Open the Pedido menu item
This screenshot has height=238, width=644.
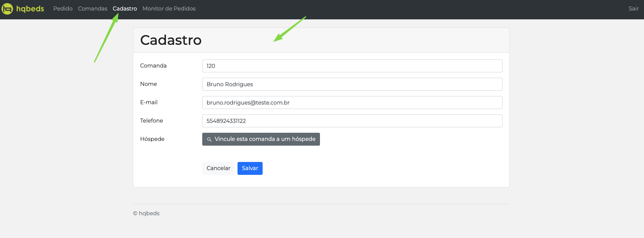coord(63,8)
